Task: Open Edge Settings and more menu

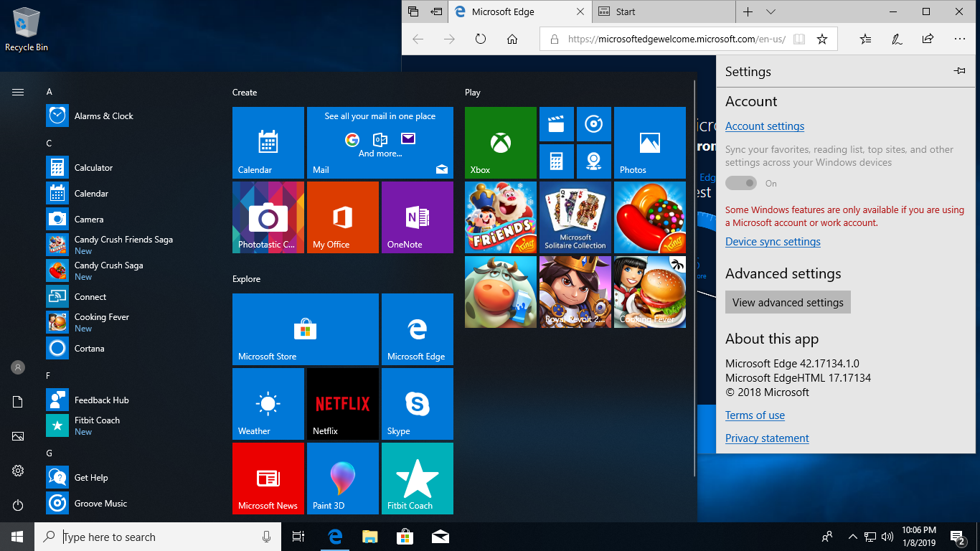Action: pos(960,39)
